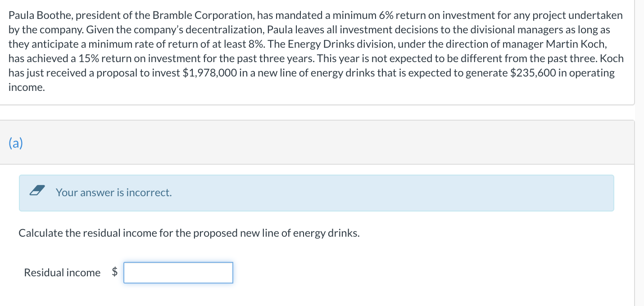Click the "Your answer is incorrect." message
644x306 pixels.
point(113,193)
